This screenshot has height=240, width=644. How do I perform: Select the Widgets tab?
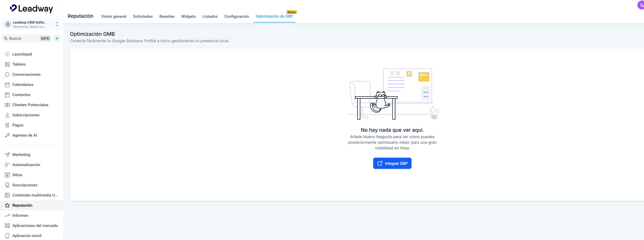click(x=188, y=16)
